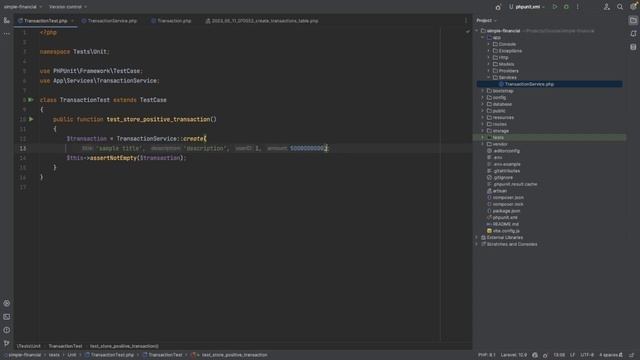Open the Version control menu
The height and width of the screenshot is (360, 640).
pos(67,7)
